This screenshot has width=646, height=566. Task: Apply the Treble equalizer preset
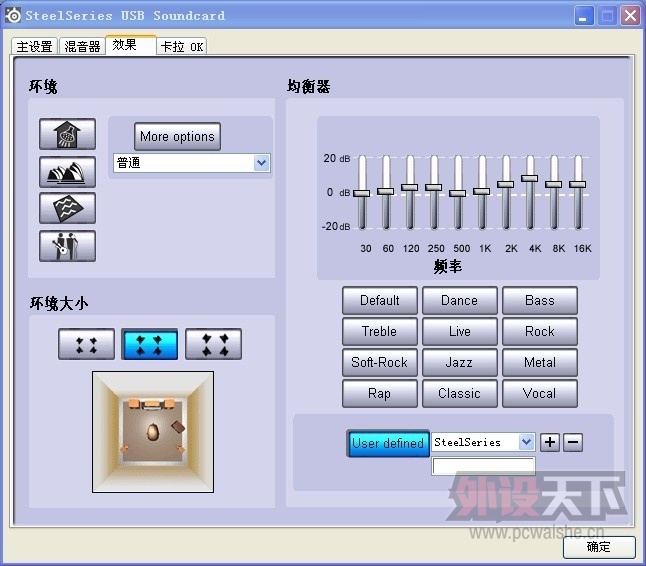coord(379,332)
